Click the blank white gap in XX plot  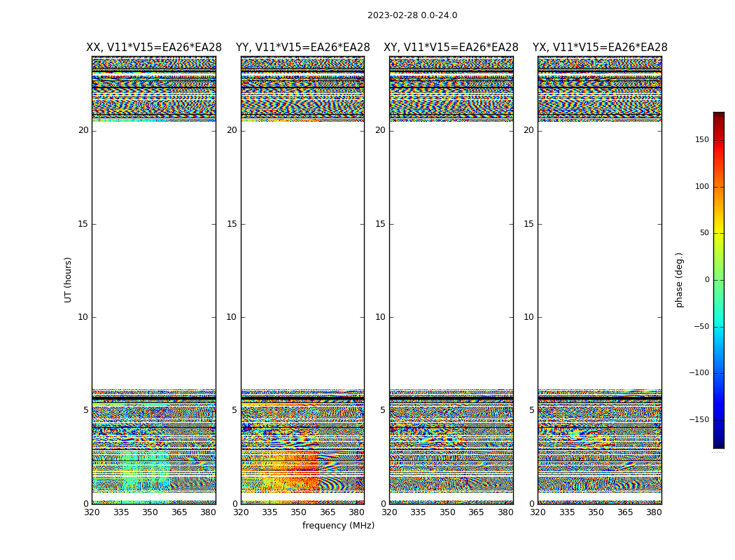[x=154, y=252]
